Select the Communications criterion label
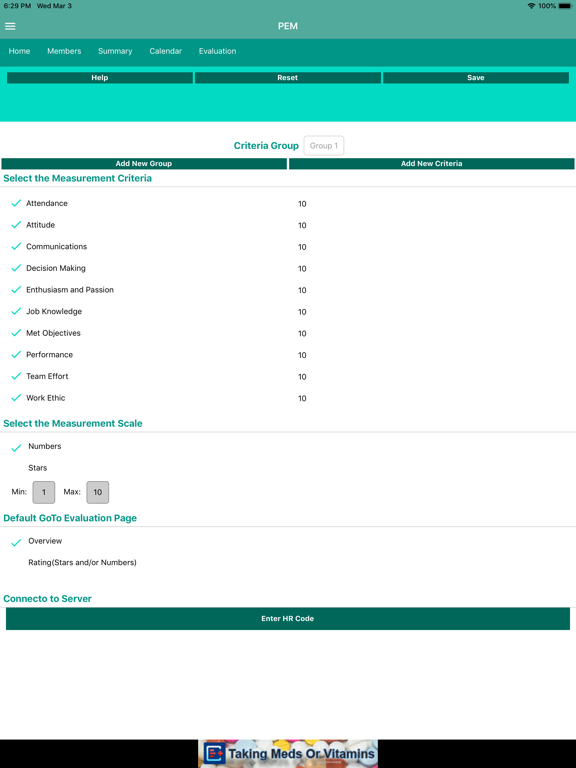Screen dimensions: 576x768 pos(56,246)
